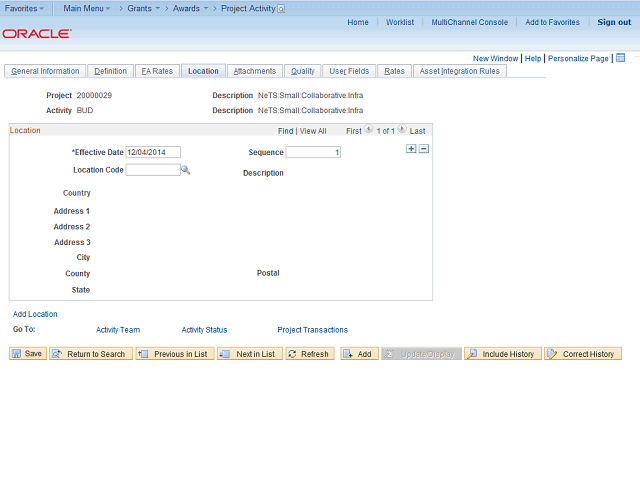Click activity value BUD
This screenshot has height=480, width=640.
click(85, 111)
